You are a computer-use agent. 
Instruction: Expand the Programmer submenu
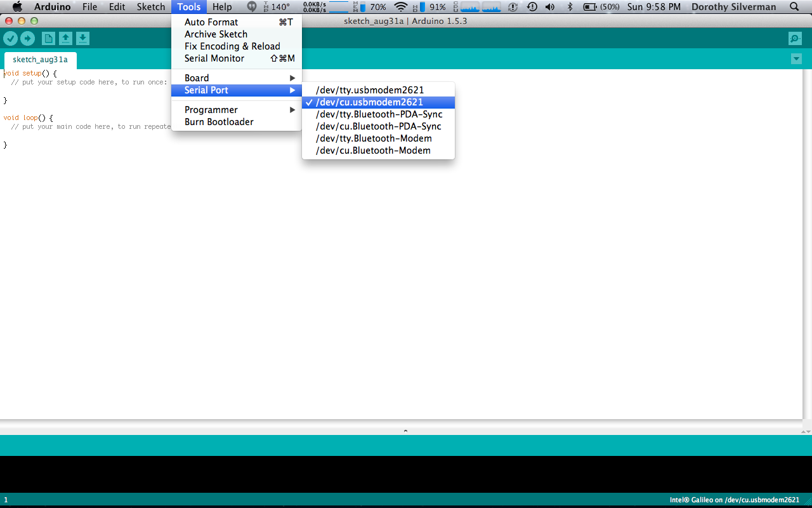[236, 110]
